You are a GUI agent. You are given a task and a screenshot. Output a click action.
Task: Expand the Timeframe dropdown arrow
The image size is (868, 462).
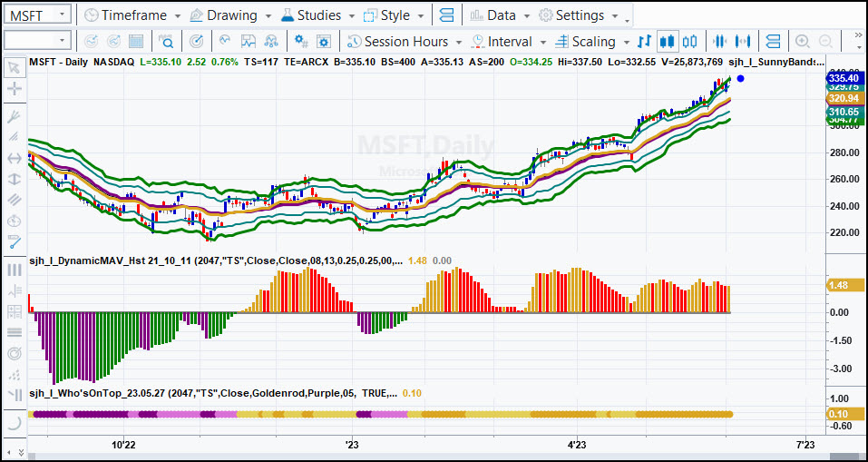[x=177, y=16]
